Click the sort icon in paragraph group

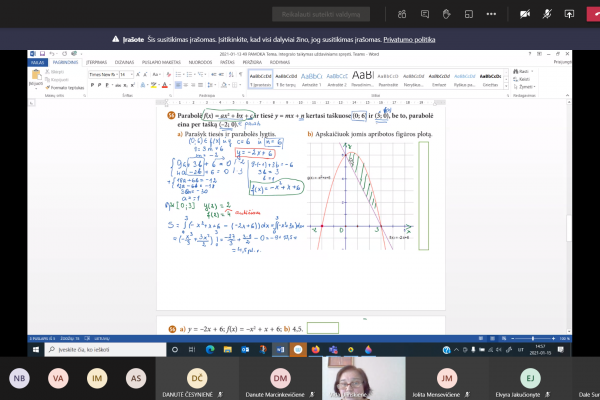pyautogui.click(x=231, y=74)
